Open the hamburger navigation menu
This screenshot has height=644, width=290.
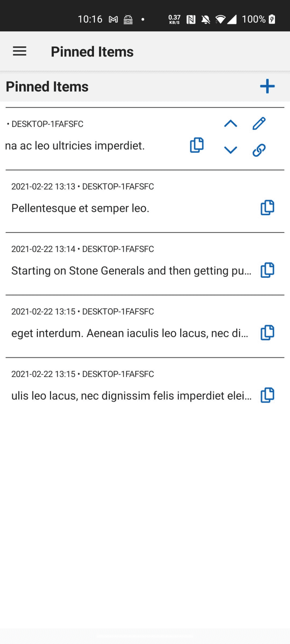point(20,51)
